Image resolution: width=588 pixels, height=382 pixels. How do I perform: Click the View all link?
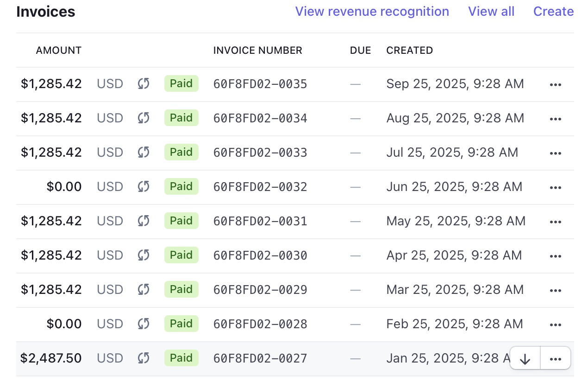click(x=491, y=11)
